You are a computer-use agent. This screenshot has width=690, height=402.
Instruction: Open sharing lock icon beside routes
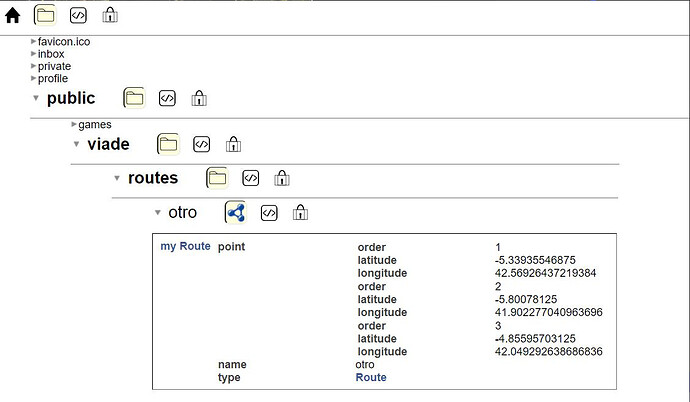click(x=282, y=178)
